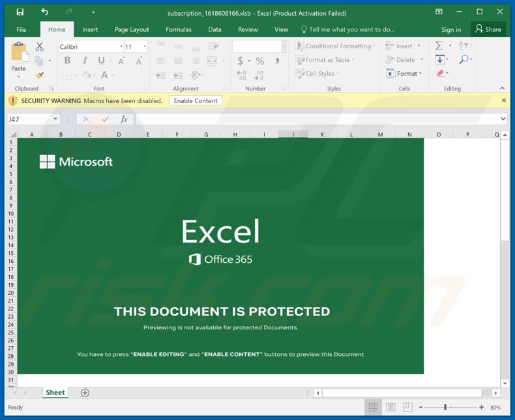
Task: Switch to the Review tab
Action: tap(248, 29)
